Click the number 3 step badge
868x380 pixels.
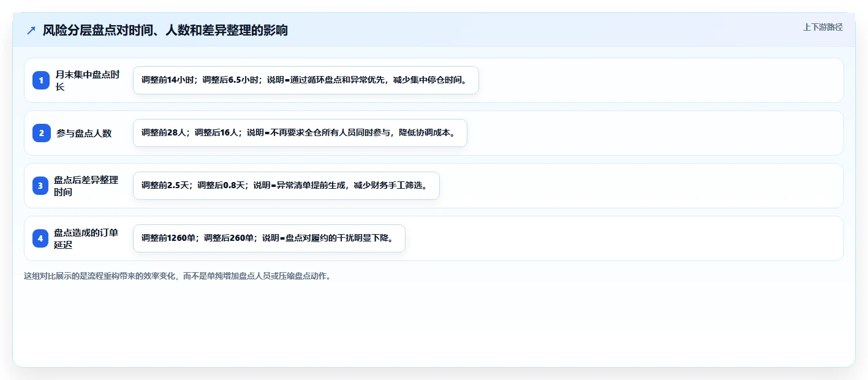41,186
